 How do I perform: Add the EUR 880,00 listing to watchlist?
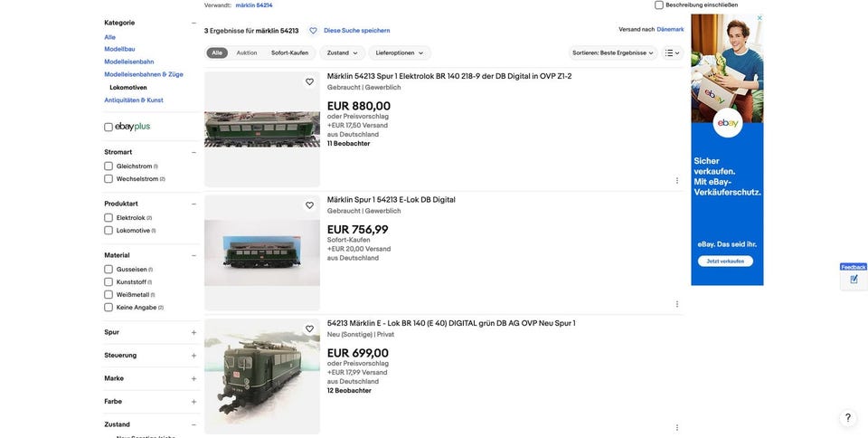(309, 82)
